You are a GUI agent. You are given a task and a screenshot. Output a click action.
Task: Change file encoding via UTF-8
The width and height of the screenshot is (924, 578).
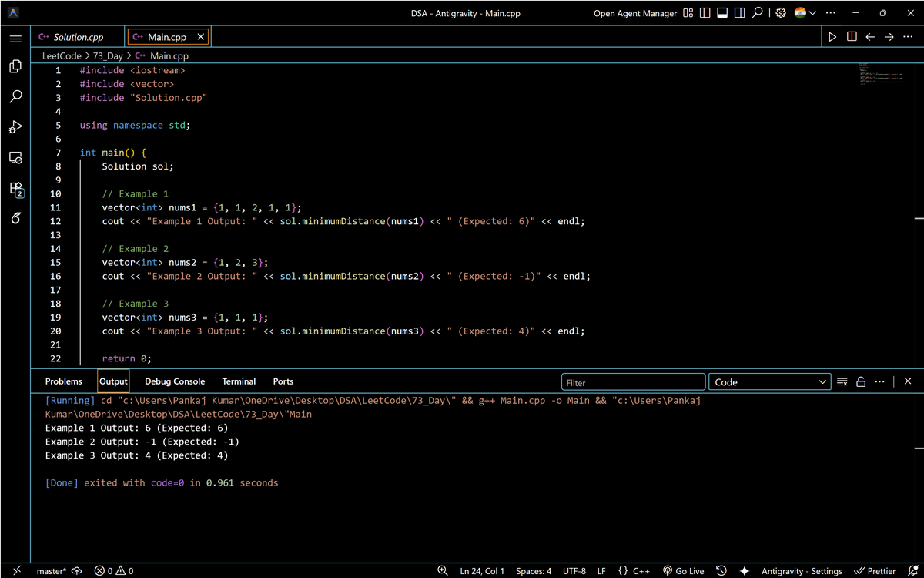tap(574, 571)
